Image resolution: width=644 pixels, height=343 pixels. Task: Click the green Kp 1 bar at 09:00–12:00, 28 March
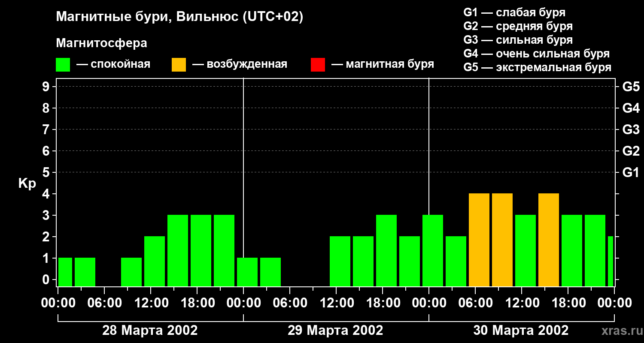point(131,272)
